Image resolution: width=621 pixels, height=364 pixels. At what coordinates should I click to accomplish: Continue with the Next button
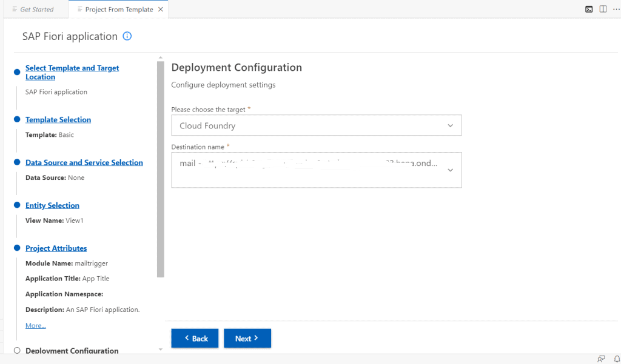(247, 339)
